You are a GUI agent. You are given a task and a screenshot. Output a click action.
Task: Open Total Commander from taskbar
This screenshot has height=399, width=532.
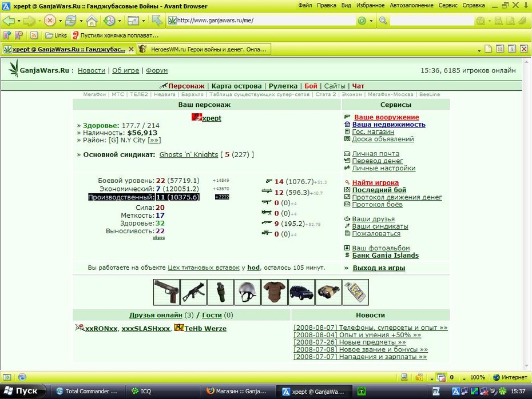(x=88, y=391)
